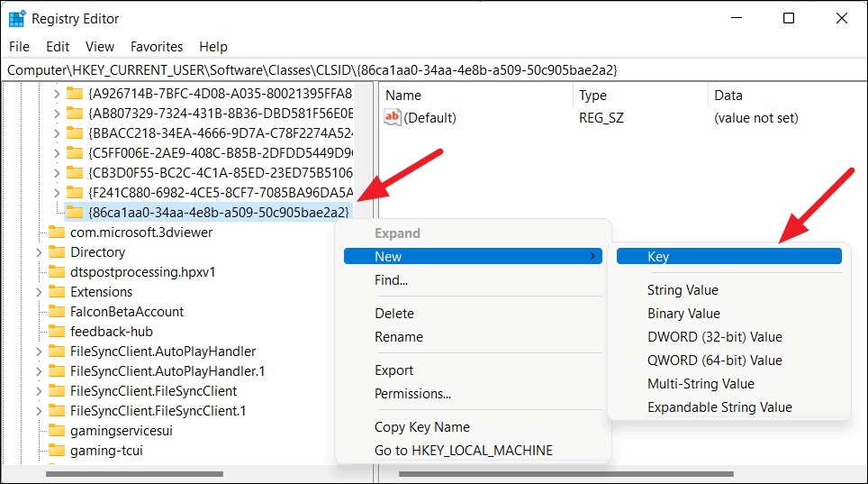Expand the FileSyncClient.FileSyncClient.1 node
Screen dimensions: 868x484
point(39,411)
